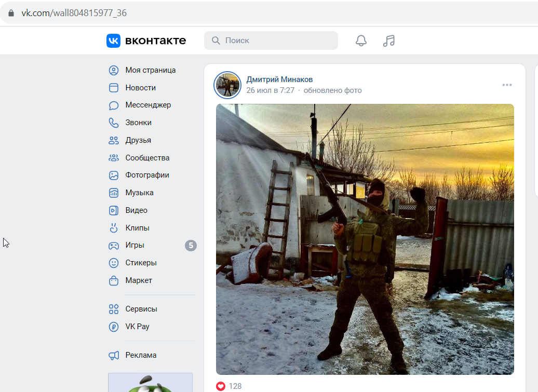Open the Clips icon in sidebar

114,228
